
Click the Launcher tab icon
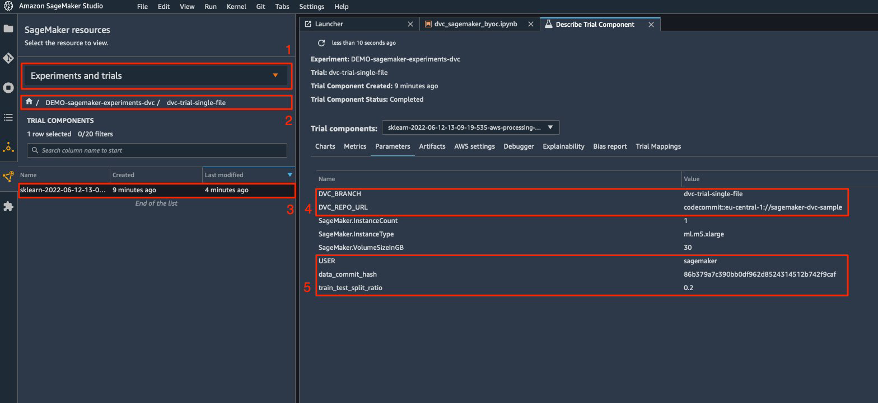(308, 24)
